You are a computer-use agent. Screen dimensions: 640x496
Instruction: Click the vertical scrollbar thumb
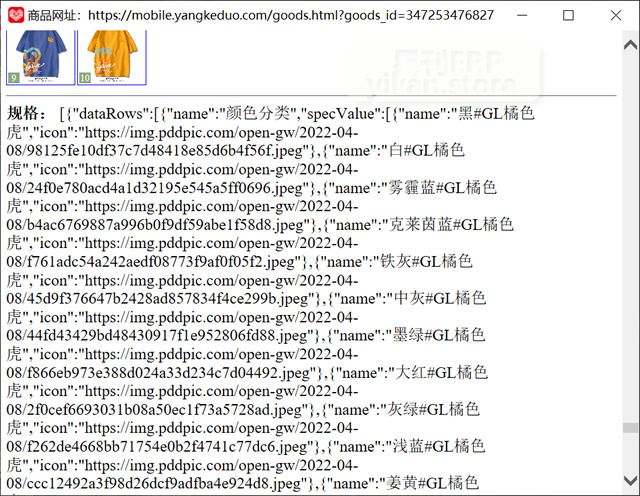point(630,427)
